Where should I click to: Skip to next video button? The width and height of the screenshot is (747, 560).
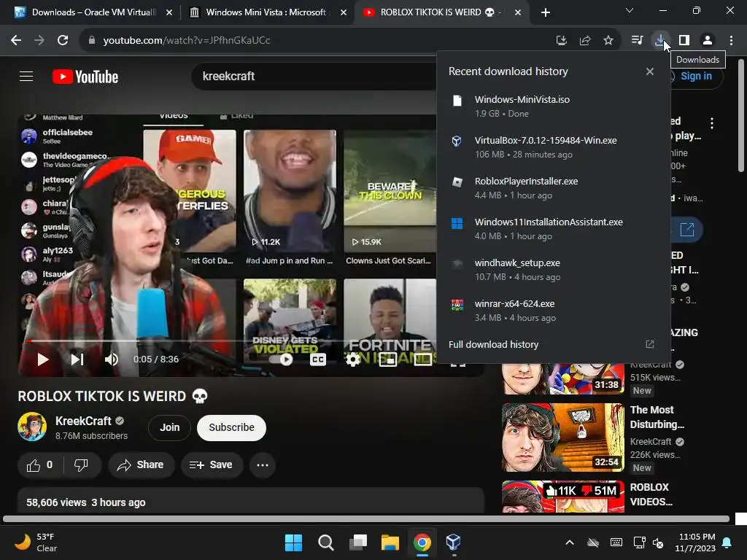(77, 359)
